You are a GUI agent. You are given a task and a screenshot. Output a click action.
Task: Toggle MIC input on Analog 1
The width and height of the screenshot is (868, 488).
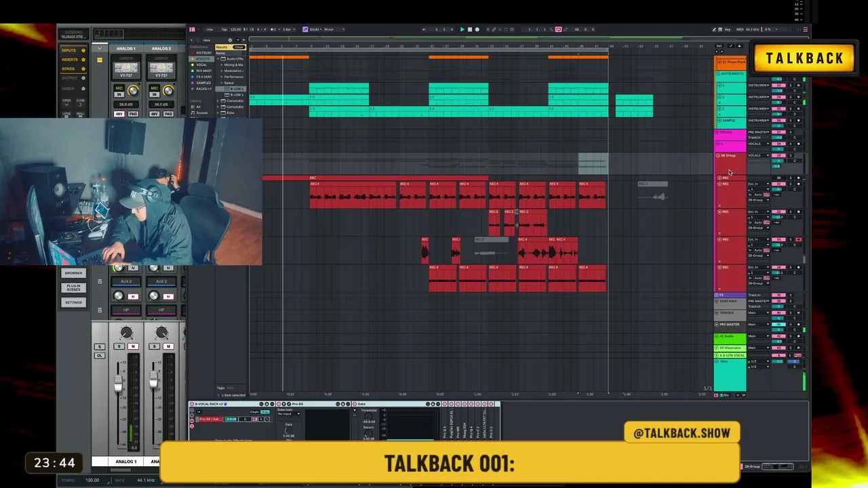(x=119, y=88)
